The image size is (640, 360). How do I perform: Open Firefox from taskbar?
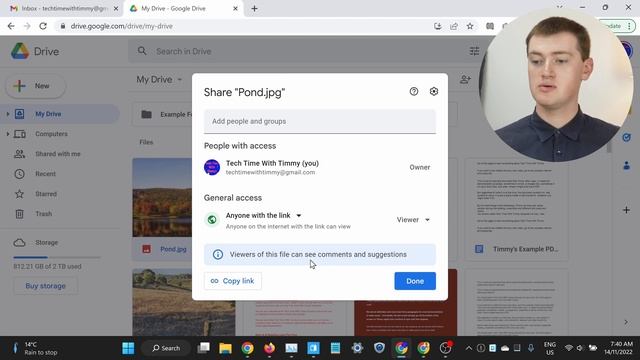coord(269,348)
